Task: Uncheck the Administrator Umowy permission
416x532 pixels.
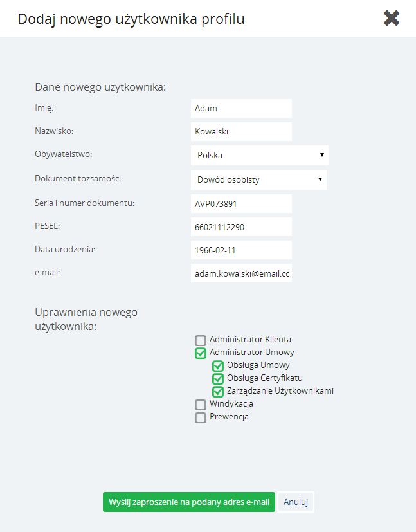Action: click(201, 353)
